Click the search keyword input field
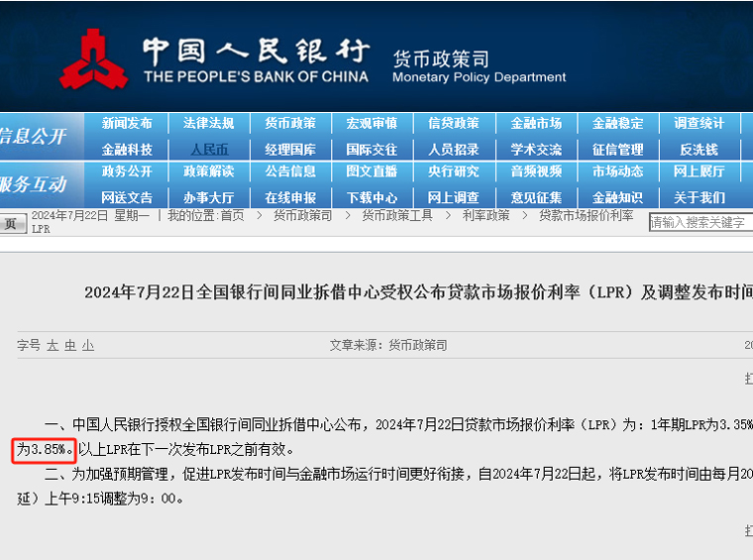 point(699,223)
